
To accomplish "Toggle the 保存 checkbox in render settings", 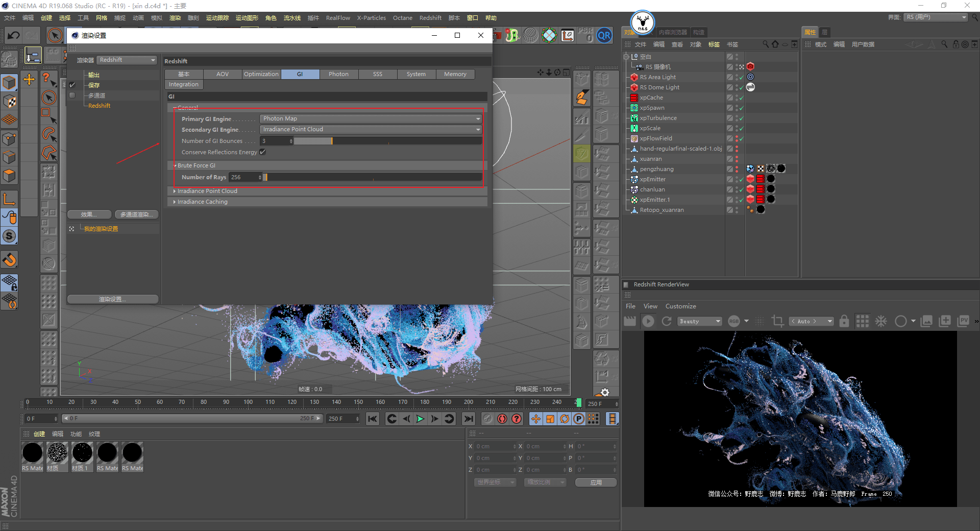I will pos(72,85).
